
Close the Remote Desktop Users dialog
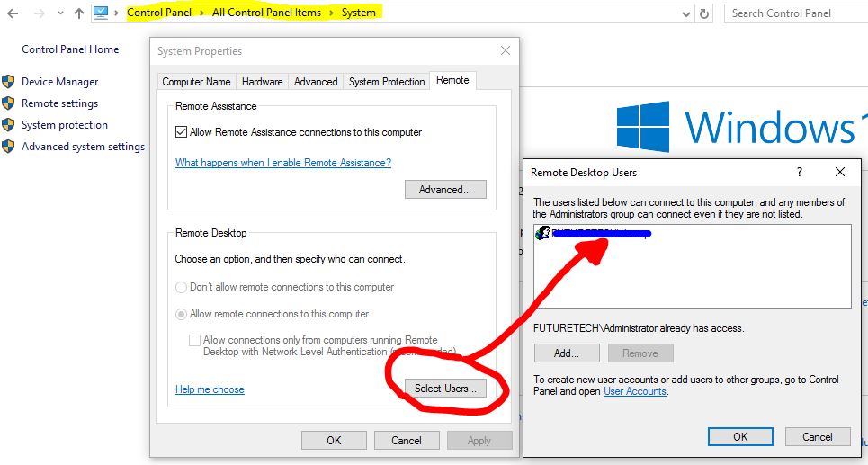pyautogui.click(x=840, y=172)
